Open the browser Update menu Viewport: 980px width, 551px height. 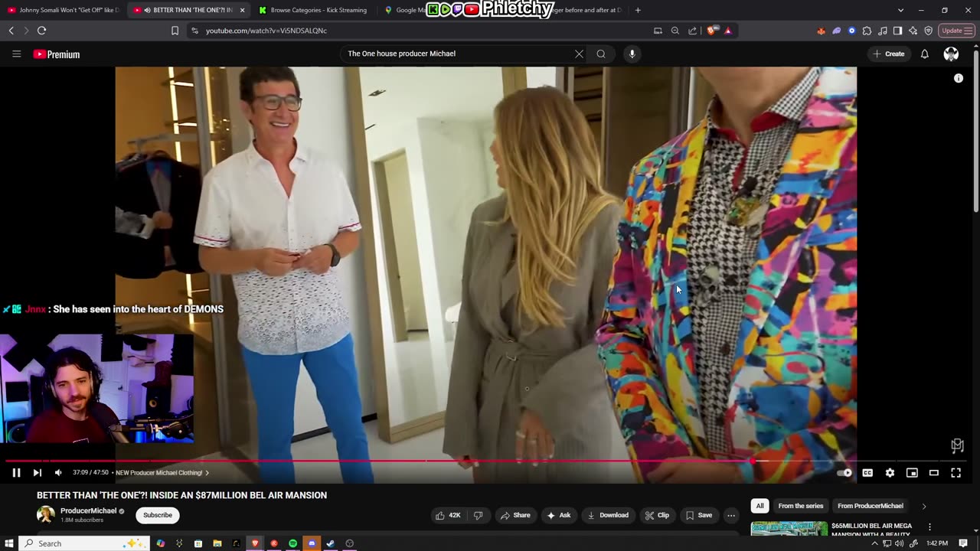[x=956, y=31]
